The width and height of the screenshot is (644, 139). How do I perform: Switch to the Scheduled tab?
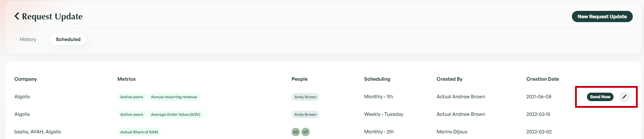pos(68,39)
